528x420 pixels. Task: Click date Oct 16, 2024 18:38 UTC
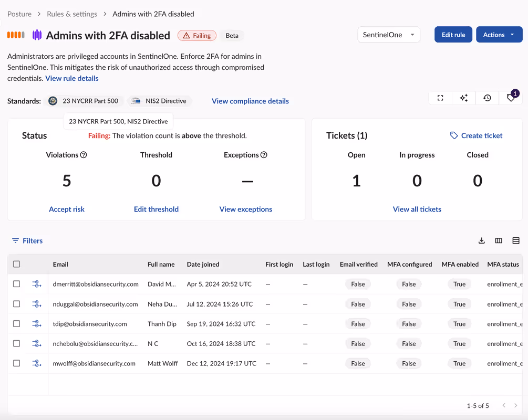[221, 343]
